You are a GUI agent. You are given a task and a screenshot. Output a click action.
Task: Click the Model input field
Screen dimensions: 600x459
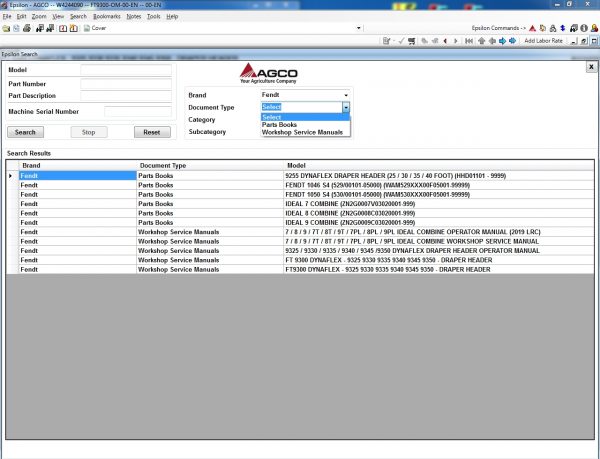tap(126, 70)
